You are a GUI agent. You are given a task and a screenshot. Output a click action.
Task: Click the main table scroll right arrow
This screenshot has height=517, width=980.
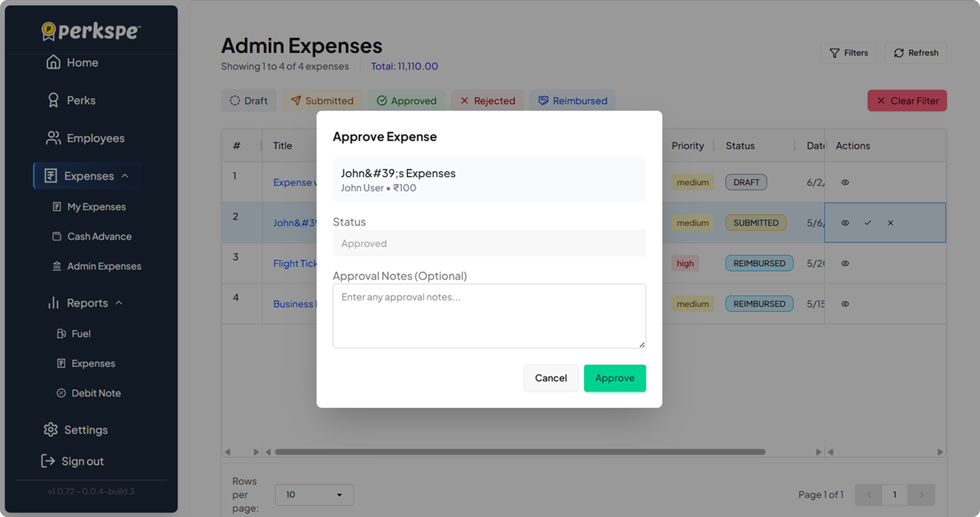tap(818, 452)
